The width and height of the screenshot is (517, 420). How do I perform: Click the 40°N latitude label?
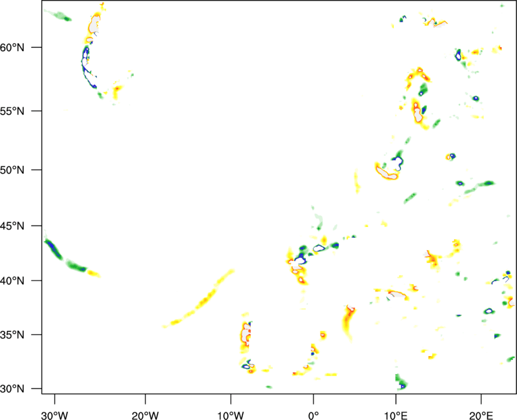coord(12,281)
